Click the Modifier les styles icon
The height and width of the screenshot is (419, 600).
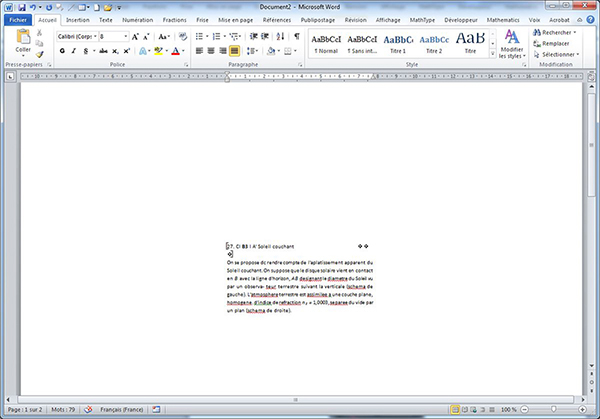coord(511,43)
